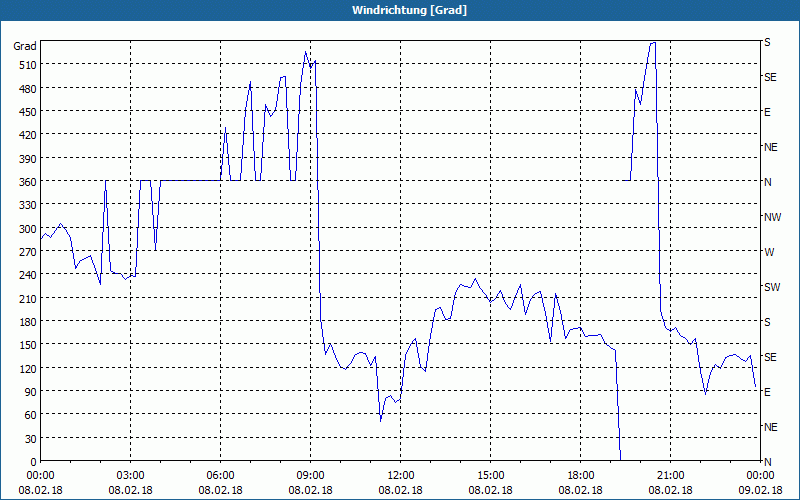Viewport: 800px width, 500px height.
Task: Select the 120 y-axis value
Action: tap(28, 368)
